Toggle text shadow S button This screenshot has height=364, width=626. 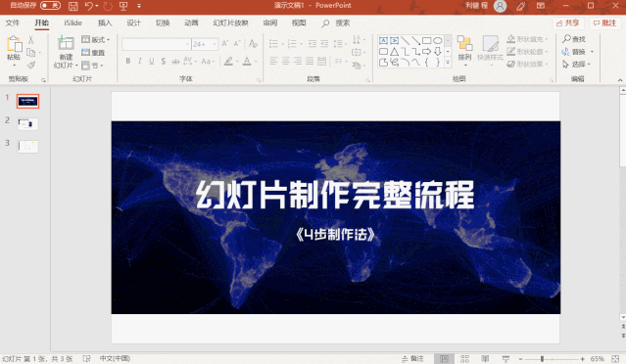click(164, 61)
